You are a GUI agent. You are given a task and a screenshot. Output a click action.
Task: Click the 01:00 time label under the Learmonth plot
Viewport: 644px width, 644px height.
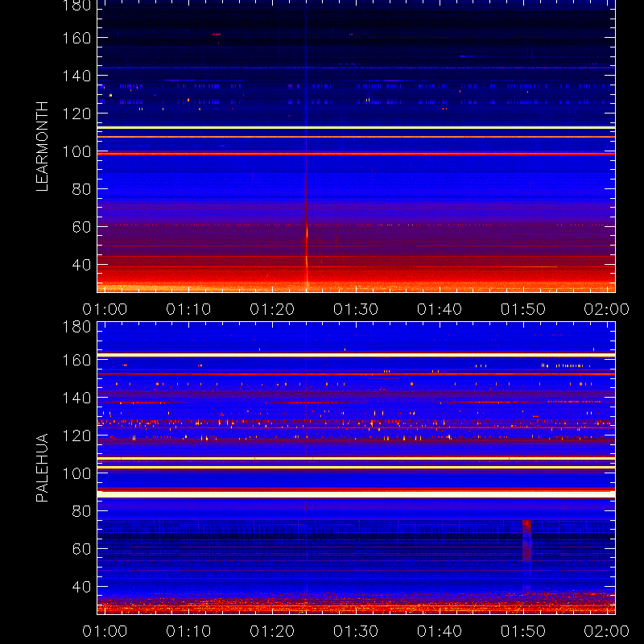(105, 309)
